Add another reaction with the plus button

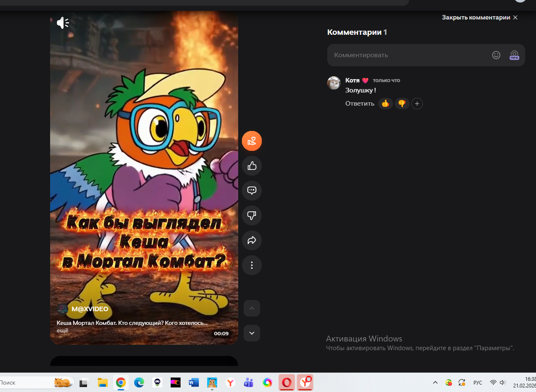(417, 104)
